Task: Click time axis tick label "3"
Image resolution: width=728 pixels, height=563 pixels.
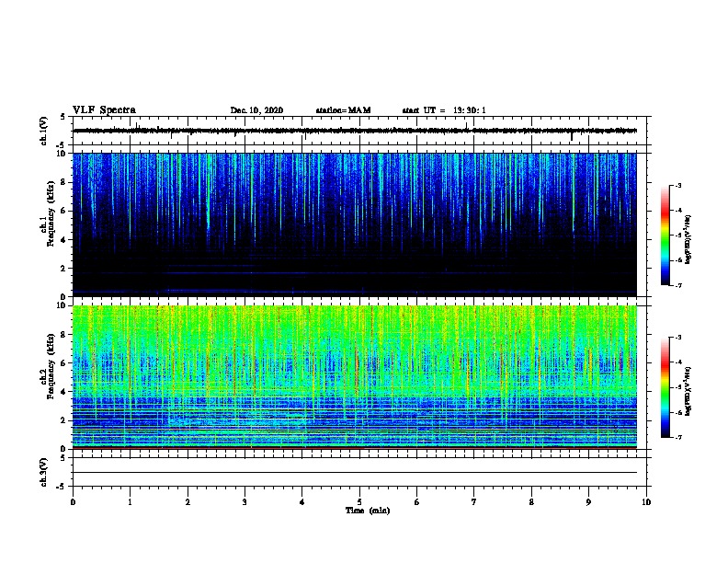Action: (x=245, y=502)
